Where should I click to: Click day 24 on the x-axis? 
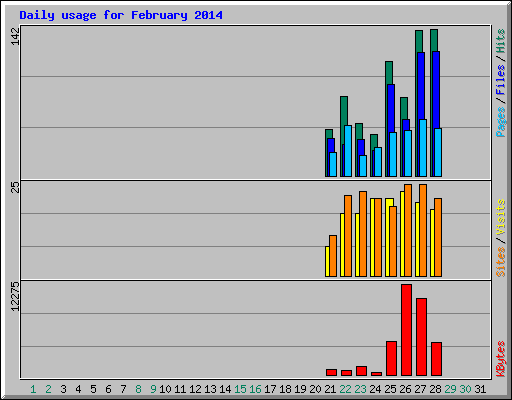375,389
